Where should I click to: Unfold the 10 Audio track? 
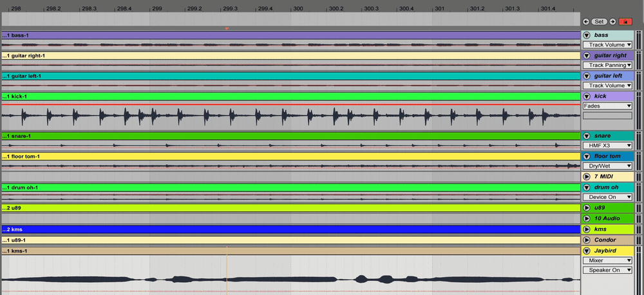point(587,218)
